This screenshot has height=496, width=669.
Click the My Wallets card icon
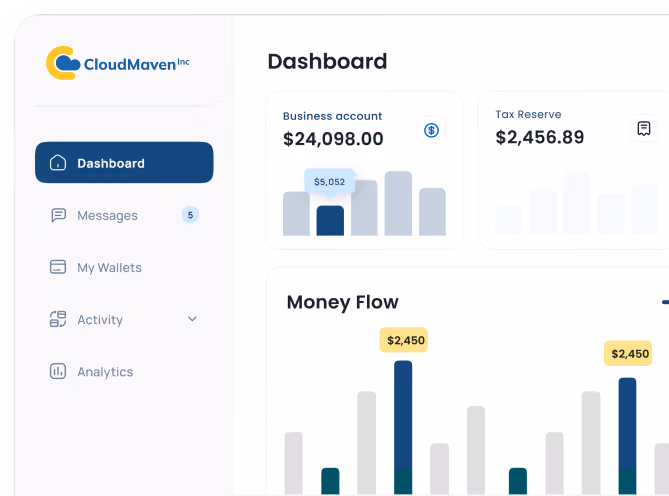(x=58, y=267)
